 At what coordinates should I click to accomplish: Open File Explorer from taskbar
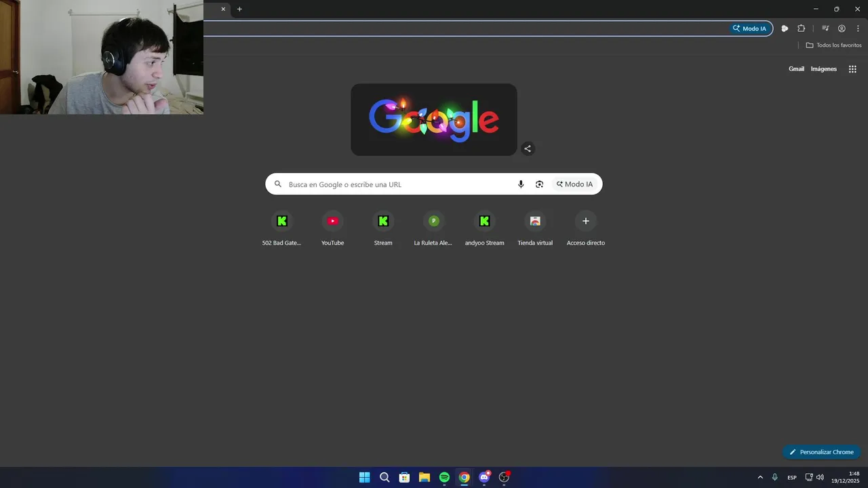click(424, 477)
